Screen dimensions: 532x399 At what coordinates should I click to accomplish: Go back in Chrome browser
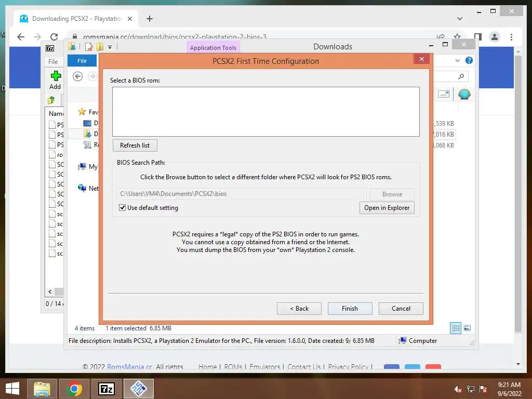(x=21, y=37)
